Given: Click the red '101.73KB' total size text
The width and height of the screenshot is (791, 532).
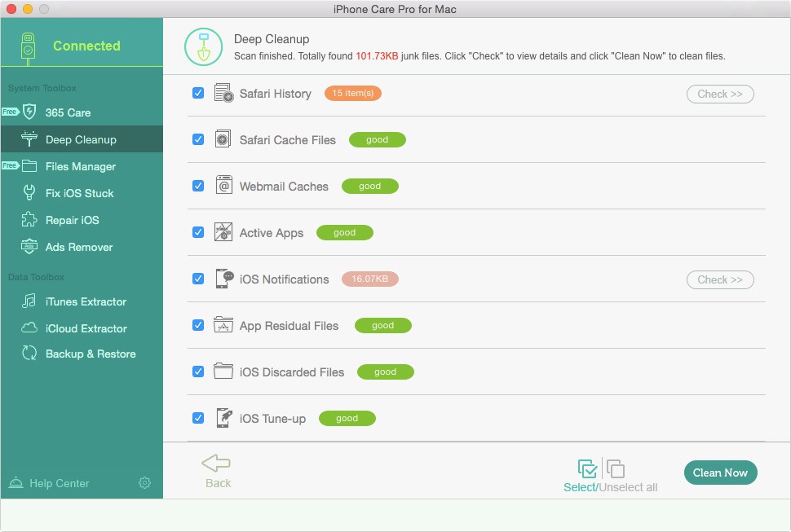Looking at the screenshot, I should click(377, 56).
